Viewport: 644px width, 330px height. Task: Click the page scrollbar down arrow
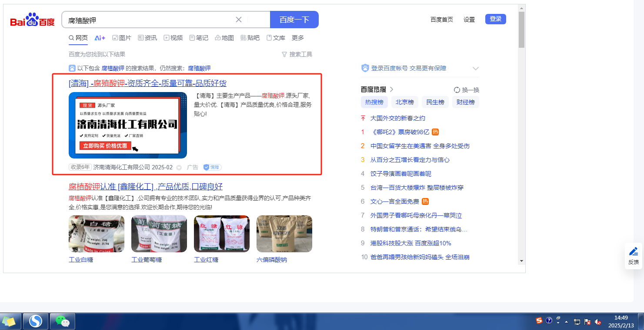(522, 261)
